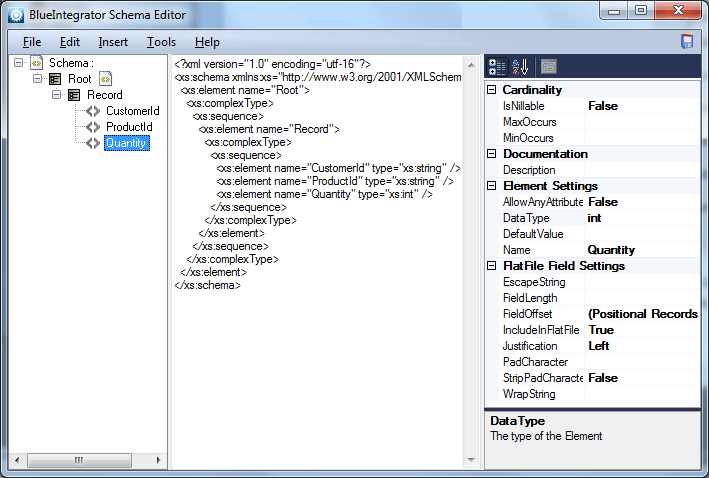
Task: Click the StripPadCharacter False value
Action: tap(642, 378)
